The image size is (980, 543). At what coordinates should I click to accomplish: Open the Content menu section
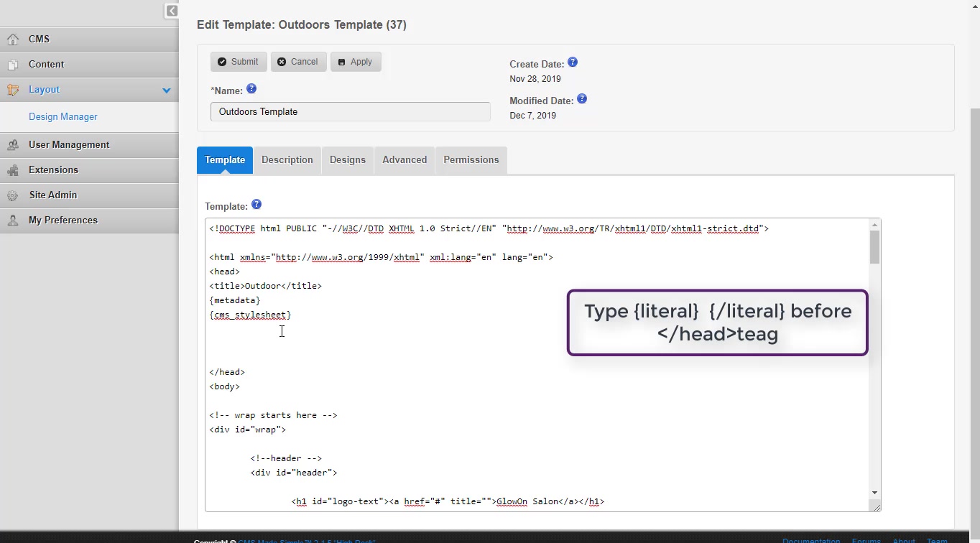click(x=47, y=64)
